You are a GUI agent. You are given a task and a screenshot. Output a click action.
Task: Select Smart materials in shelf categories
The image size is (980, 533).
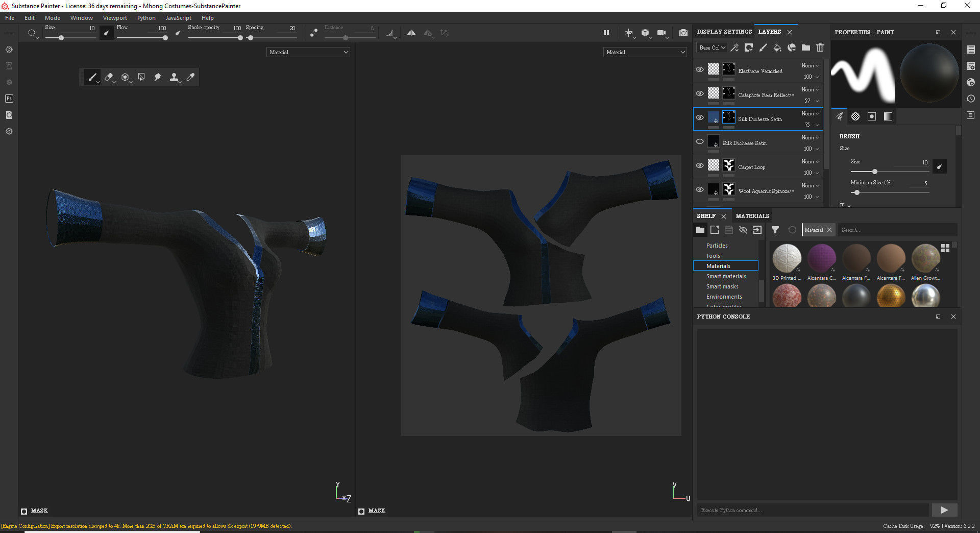click(726, 276)
